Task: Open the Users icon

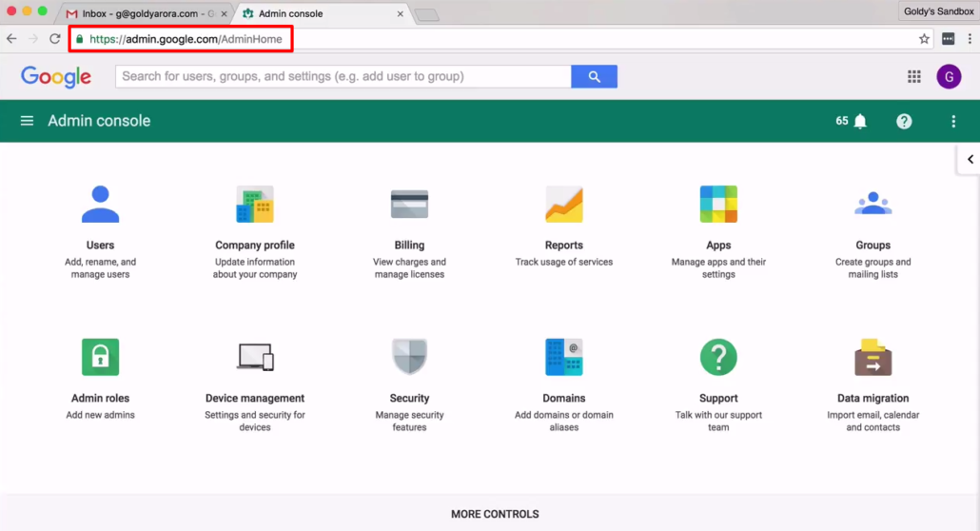Action: (x=100, y=204)
